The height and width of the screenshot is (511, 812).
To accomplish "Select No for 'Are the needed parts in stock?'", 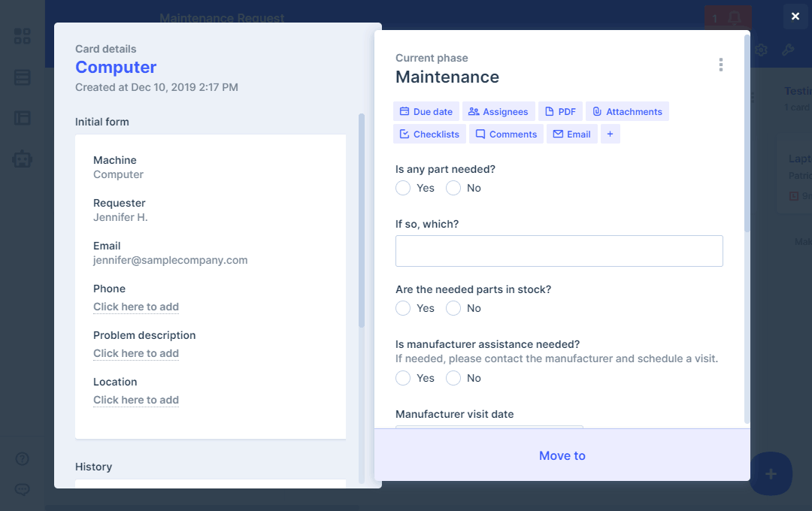I will (x=453, y=308).
